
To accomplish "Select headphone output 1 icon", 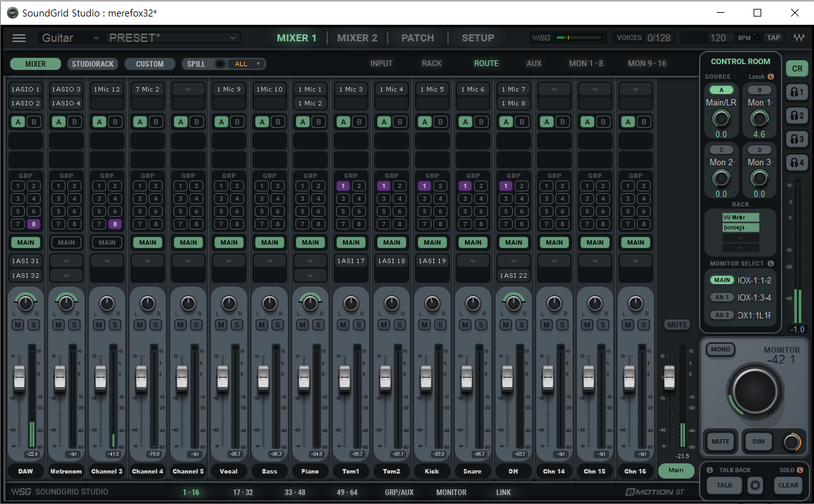I will click(x=797, y=92).
